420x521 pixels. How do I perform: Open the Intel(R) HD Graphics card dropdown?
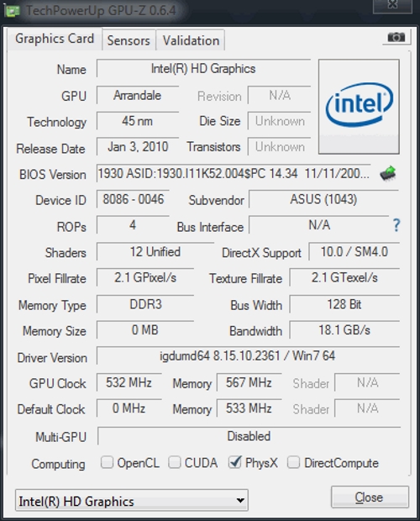[132, 501]
